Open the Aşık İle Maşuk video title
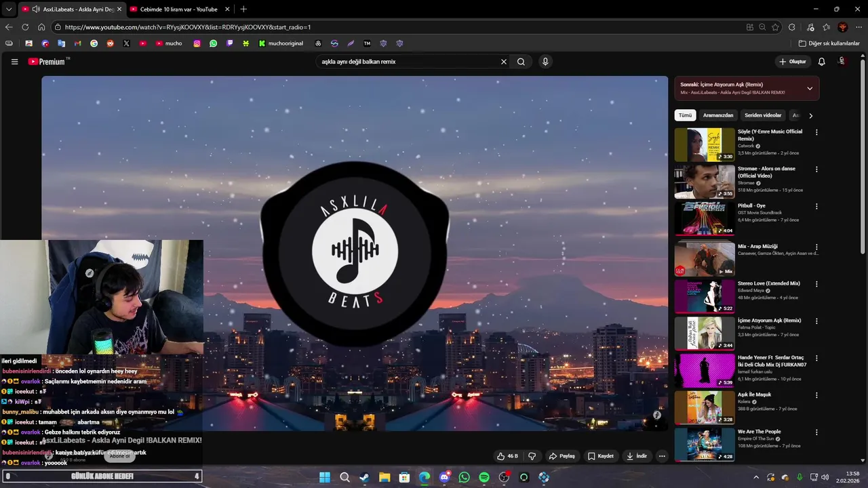Screen dimensions: 868x488 (x=754, y=394)
